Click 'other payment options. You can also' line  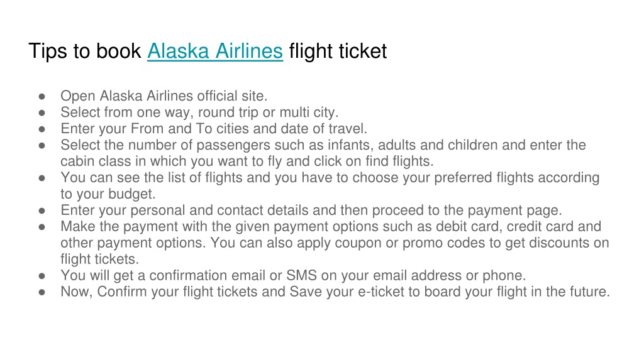tap(335, 243)
